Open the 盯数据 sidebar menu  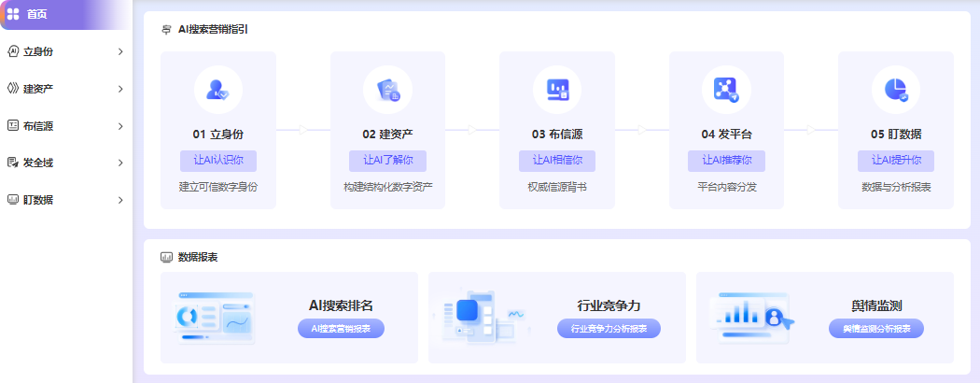(65, 200)
